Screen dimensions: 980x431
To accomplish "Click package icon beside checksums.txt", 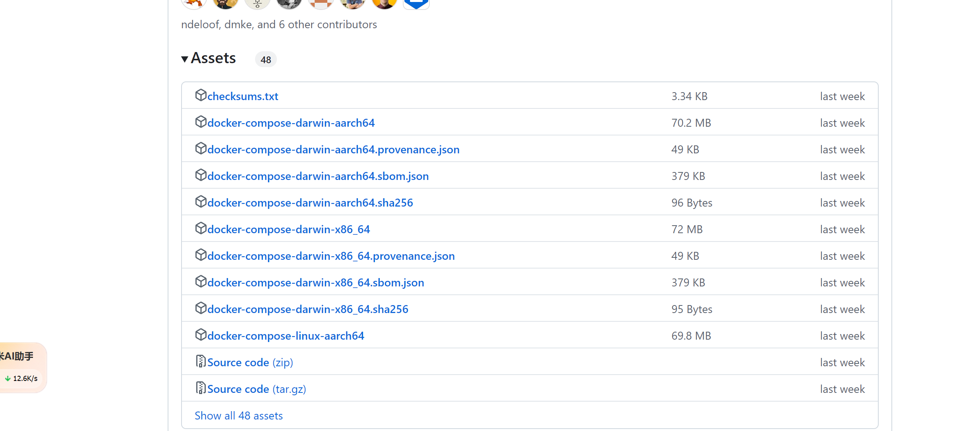I will 201,95.
